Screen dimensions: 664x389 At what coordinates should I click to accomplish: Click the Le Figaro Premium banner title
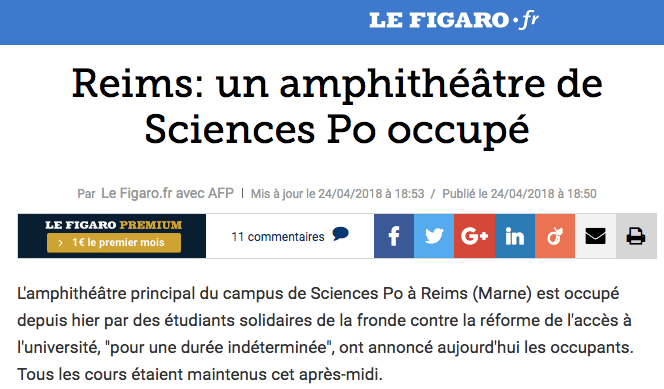pos(113,225)
